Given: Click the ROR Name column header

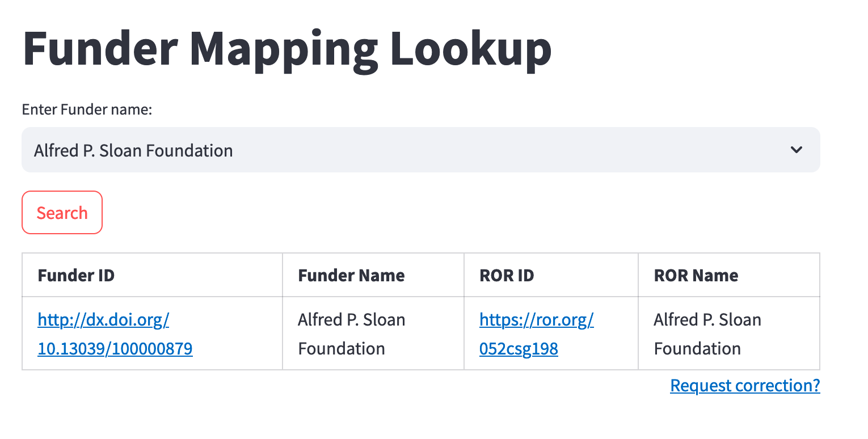Looking at the screenshot, I should 696,276.
